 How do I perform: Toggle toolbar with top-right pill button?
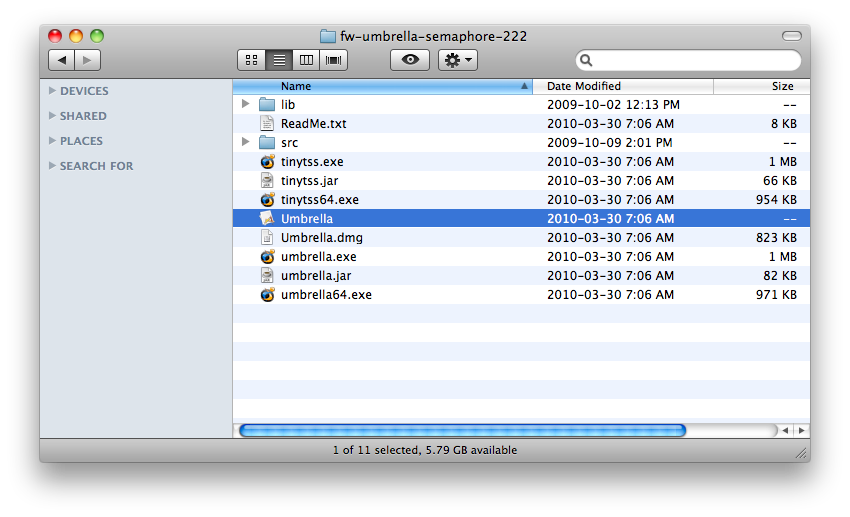coord(791,36)
